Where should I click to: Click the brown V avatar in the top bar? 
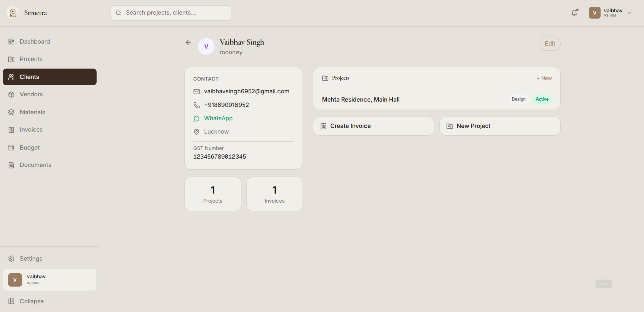(x=595, y=13)
